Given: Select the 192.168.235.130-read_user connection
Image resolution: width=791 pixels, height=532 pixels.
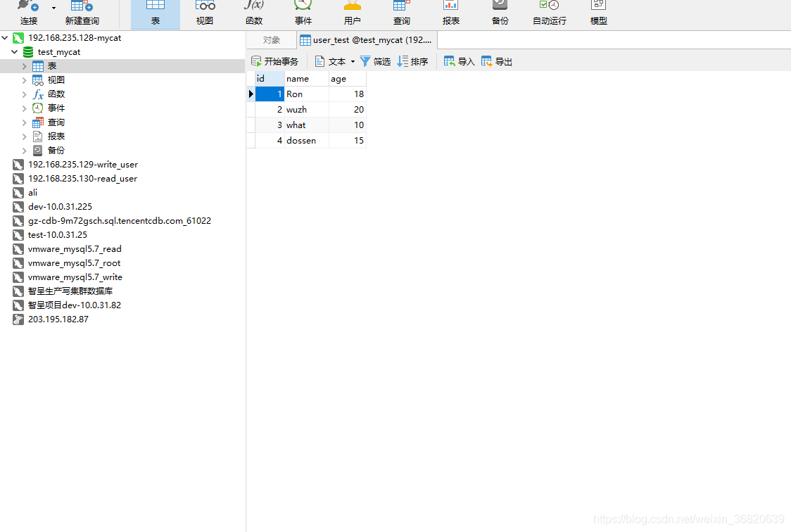Looking at the screenshot, I should [x=82, y=179].
